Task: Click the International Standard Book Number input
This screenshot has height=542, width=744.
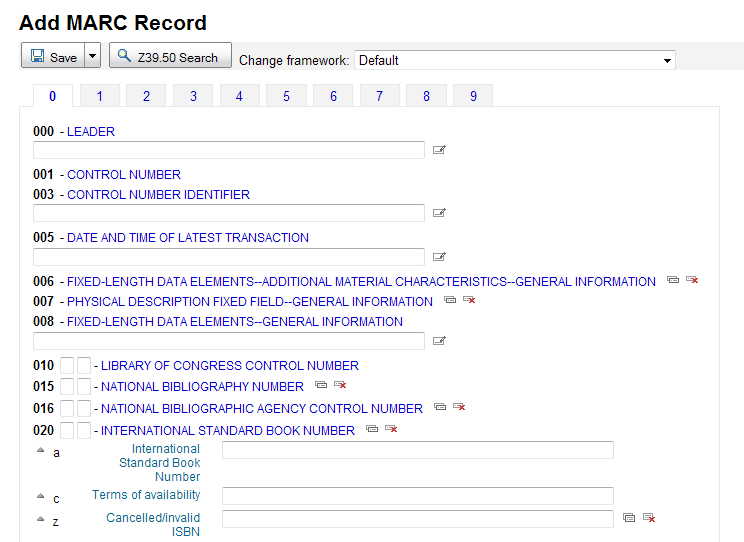Action: [417, 450]
